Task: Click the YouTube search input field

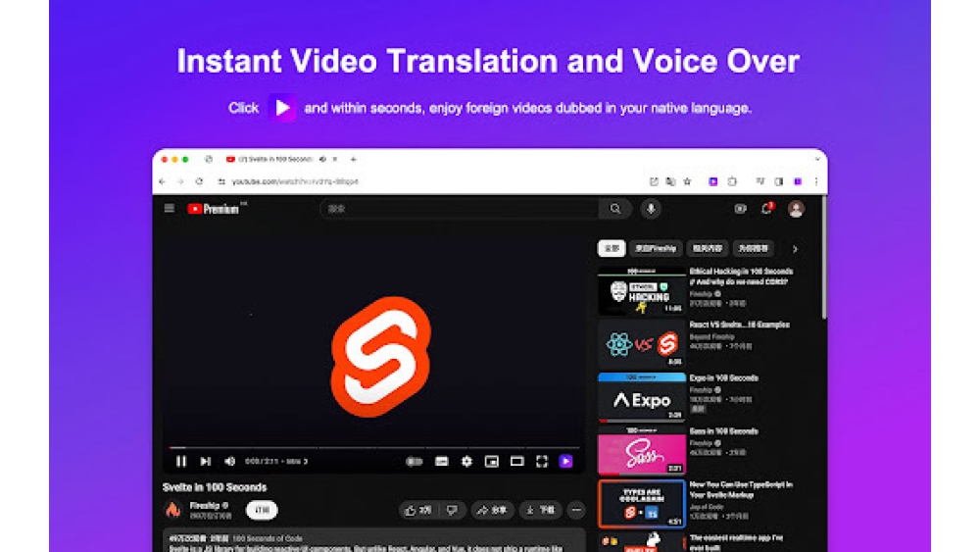Action: [460, 209]
